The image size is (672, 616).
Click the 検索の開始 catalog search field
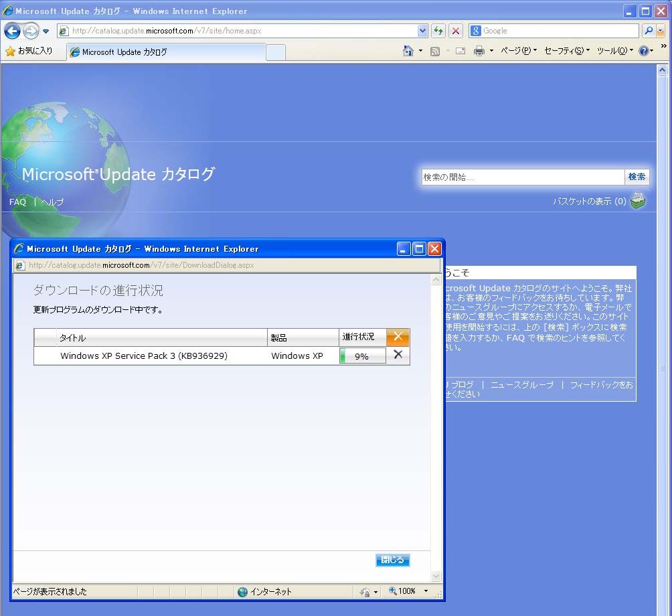523,177
